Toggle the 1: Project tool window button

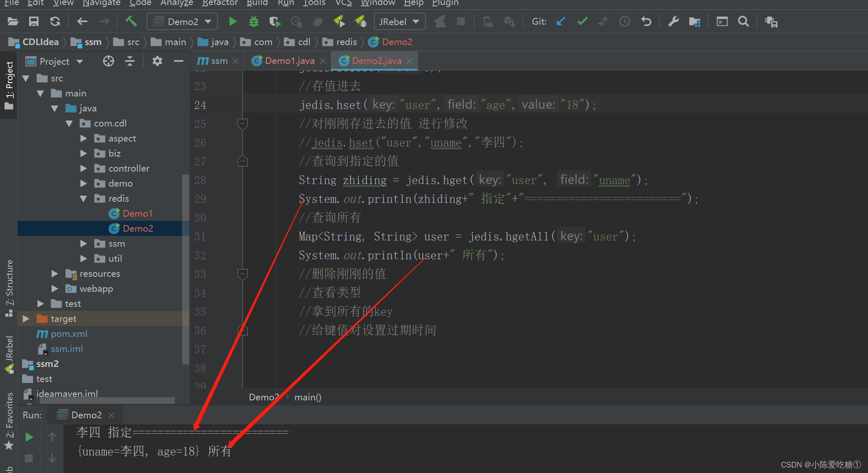point(9,85)
